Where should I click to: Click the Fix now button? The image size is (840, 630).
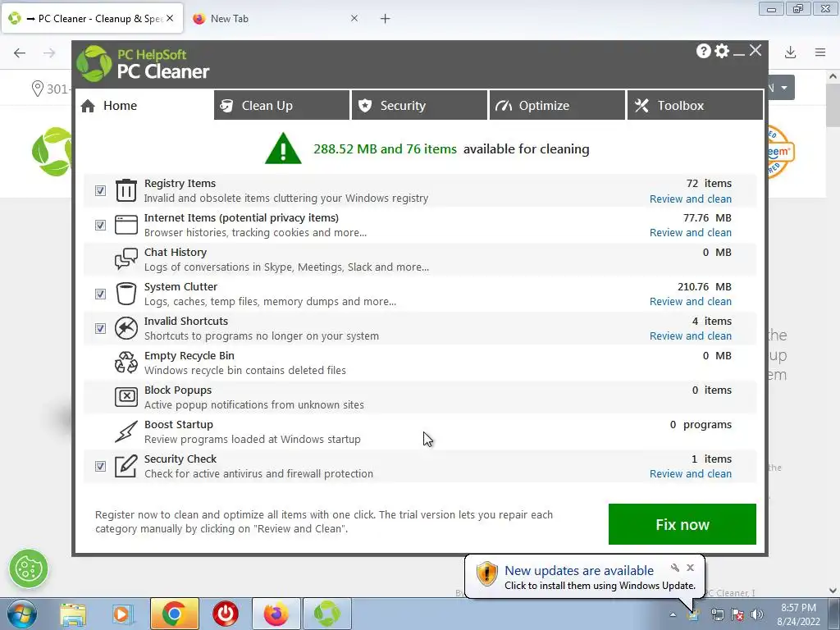(x=682, y=524)
